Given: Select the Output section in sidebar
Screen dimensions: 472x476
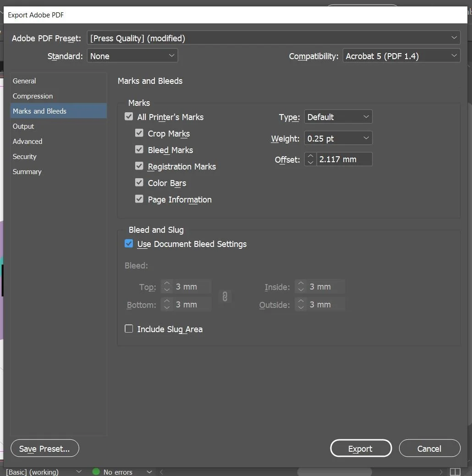Looking at the screenshot, I should click(x=23, y=126).
